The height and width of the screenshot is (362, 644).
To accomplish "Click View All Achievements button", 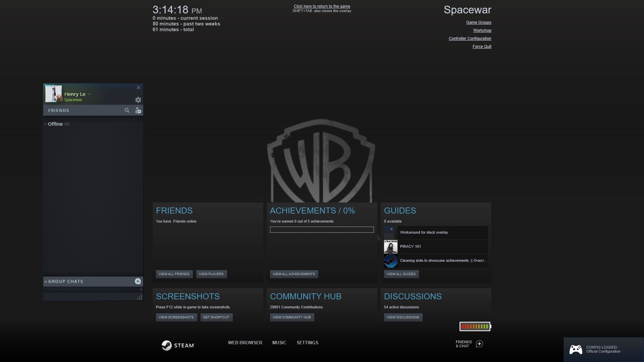I will point(293,274).
